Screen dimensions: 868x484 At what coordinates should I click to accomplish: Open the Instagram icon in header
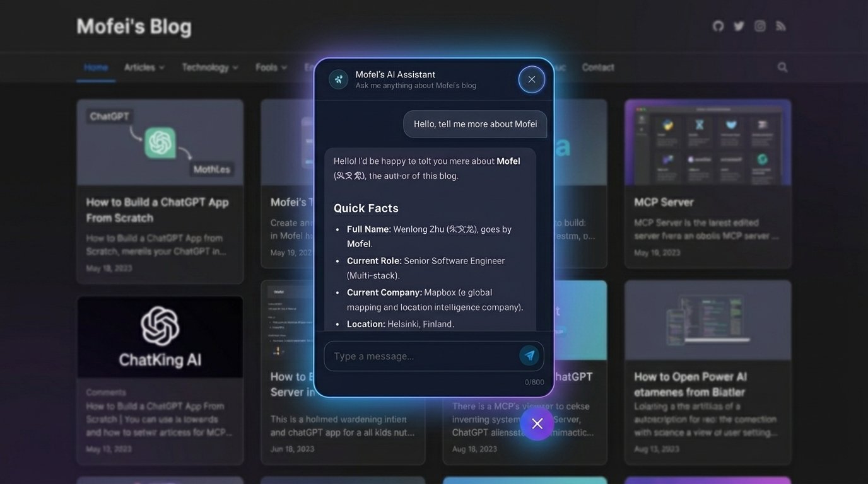[x=760, y=26]
